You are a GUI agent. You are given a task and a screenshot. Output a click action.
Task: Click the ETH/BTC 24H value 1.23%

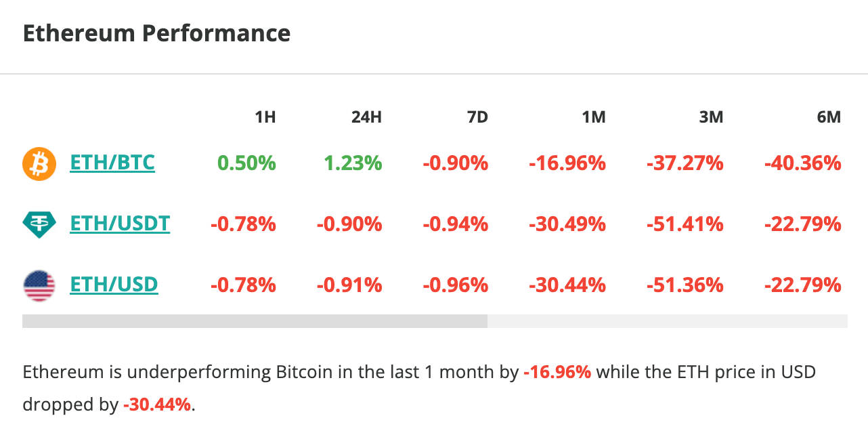pyautogui.click(x=352, y=163)
